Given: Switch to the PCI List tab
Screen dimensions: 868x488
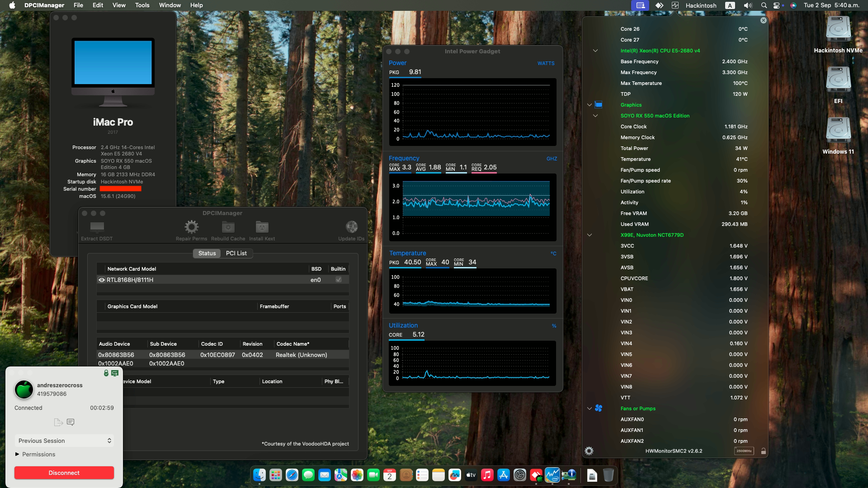Looking at the screenshot, I should pyautogui.click(x=236, y=253).
